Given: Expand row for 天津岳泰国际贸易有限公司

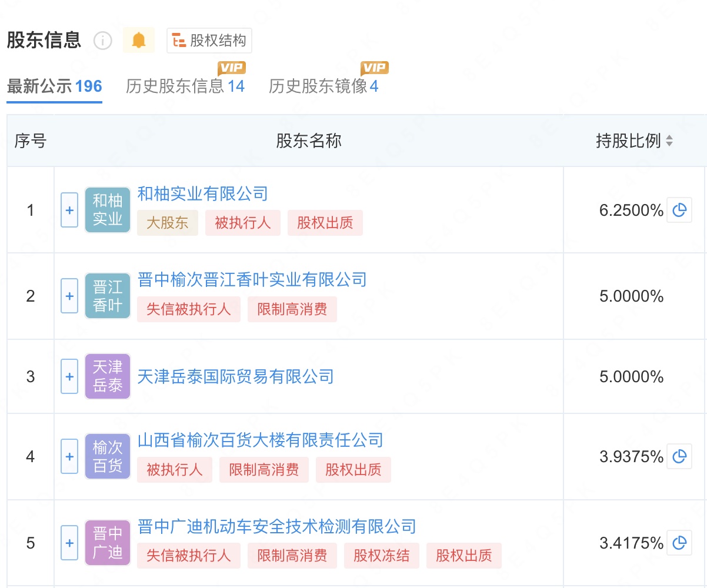Looking at the screenshot, I should point(69,376).
